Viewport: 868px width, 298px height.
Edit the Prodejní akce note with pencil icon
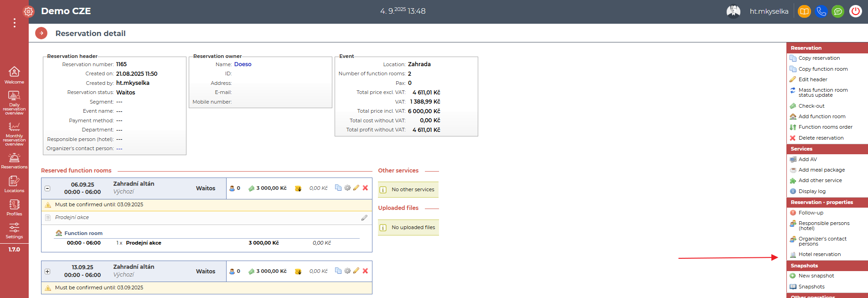[364, 218]
